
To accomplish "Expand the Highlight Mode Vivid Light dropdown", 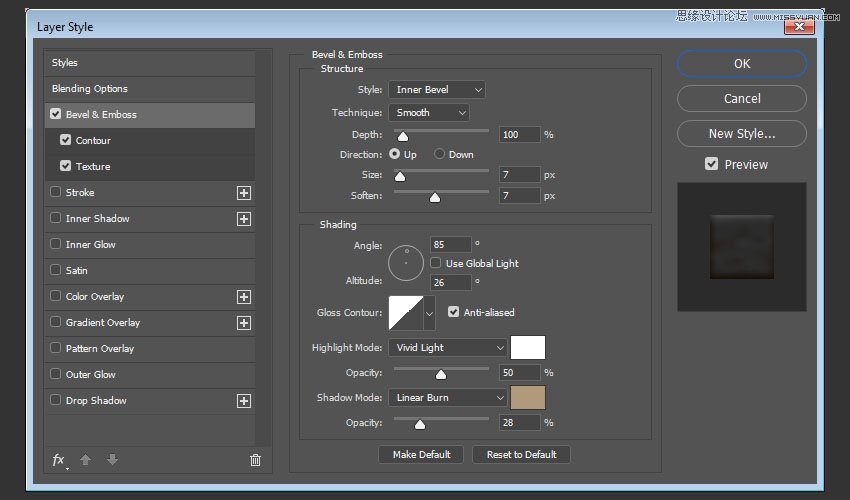I will 447,347.
